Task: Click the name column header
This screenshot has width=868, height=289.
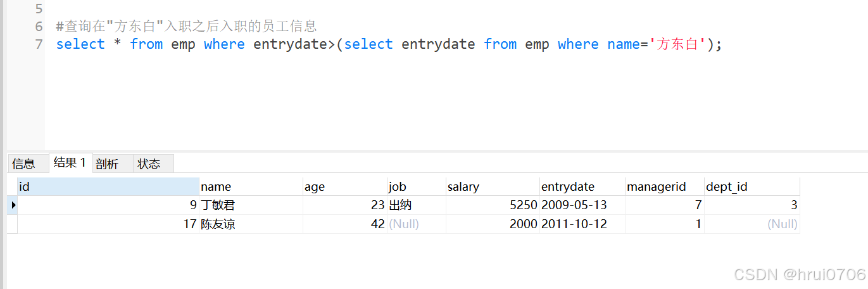Action: click(x=251, y=186)
